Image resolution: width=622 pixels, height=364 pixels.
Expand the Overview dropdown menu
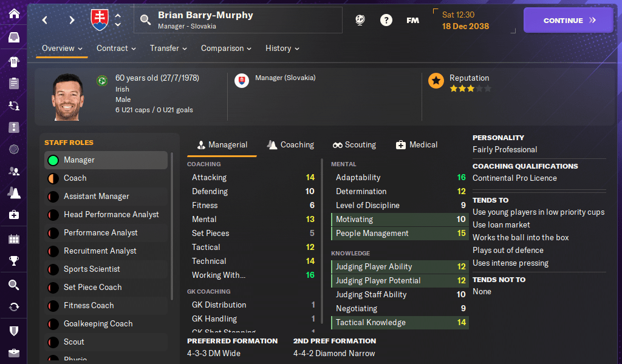coord(62,49)
